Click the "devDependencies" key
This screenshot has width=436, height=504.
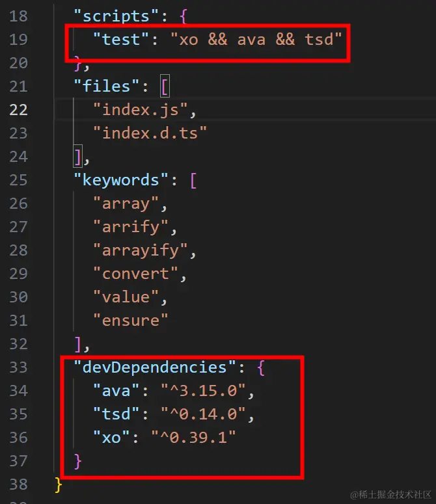(155, 367)
